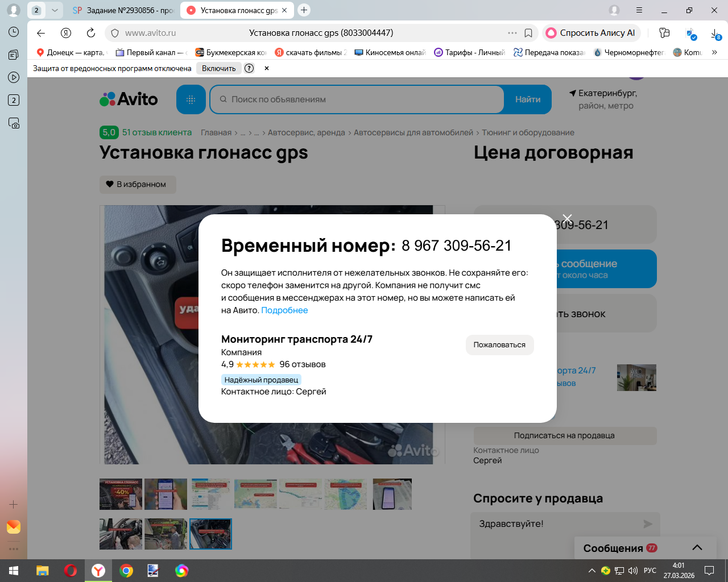Add sidebar app plus icon
Viewport: 728px width, 582px height.
pos(14,504)
